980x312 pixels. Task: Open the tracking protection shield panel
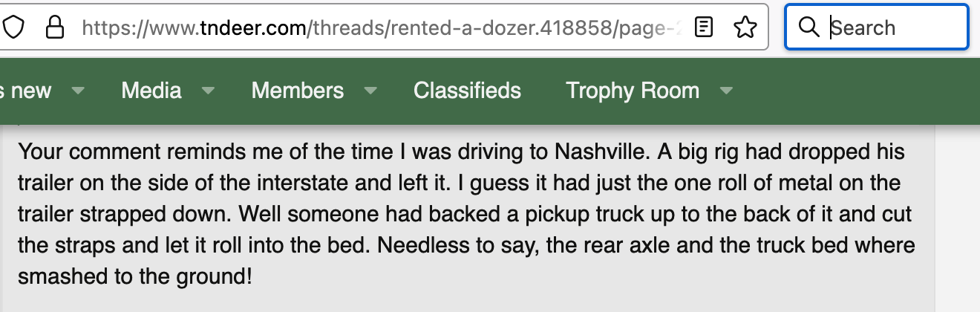coord(14,27)
